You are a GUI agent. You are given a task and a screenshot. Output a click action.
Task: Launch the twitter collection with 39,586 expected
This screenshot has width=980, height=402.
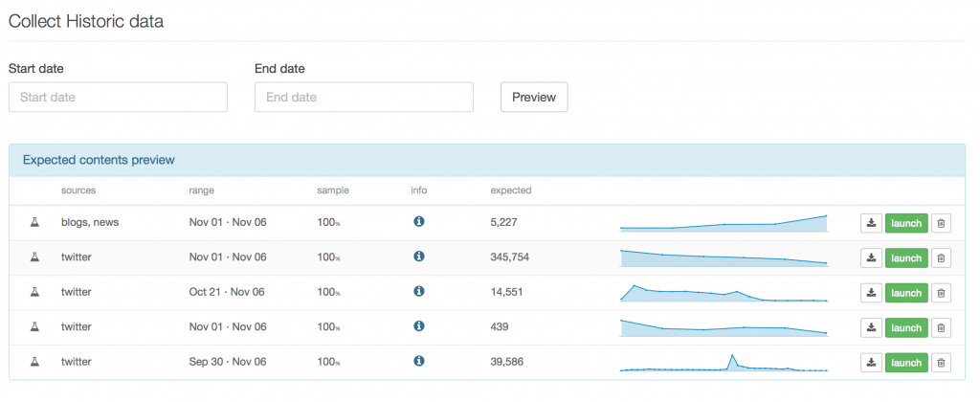tap(905, 363)
